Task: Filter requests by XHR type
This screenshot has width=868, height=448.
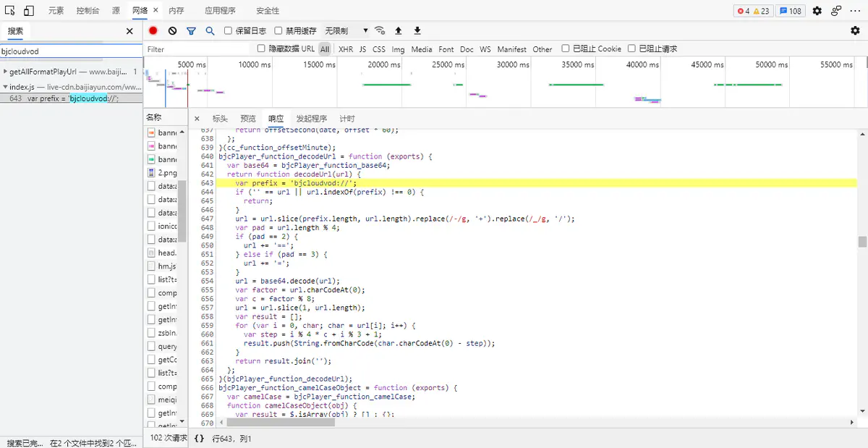Action: (346, 49)
